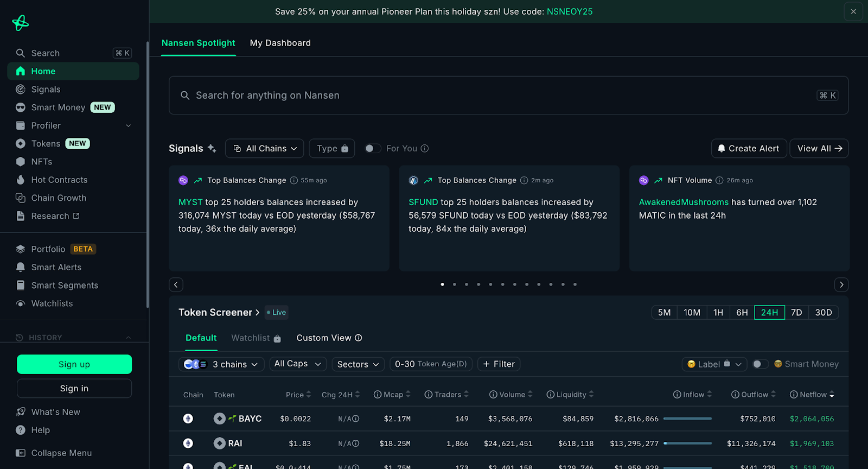The width and height of the screenshot is (868, 469).
Task: Select the 7D timeframe
Action: tap(796, 313)
